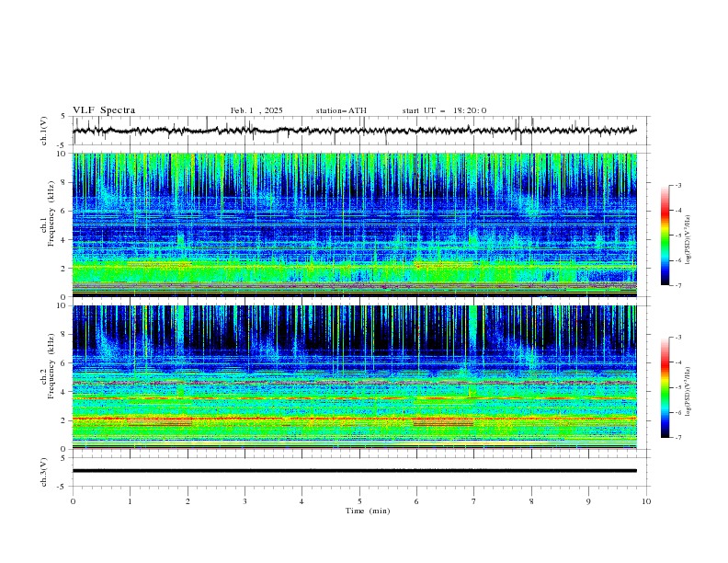Click the "ch.3(V)" waveform axis label
The width and height of the screenshot is (728, 563).
44,472
